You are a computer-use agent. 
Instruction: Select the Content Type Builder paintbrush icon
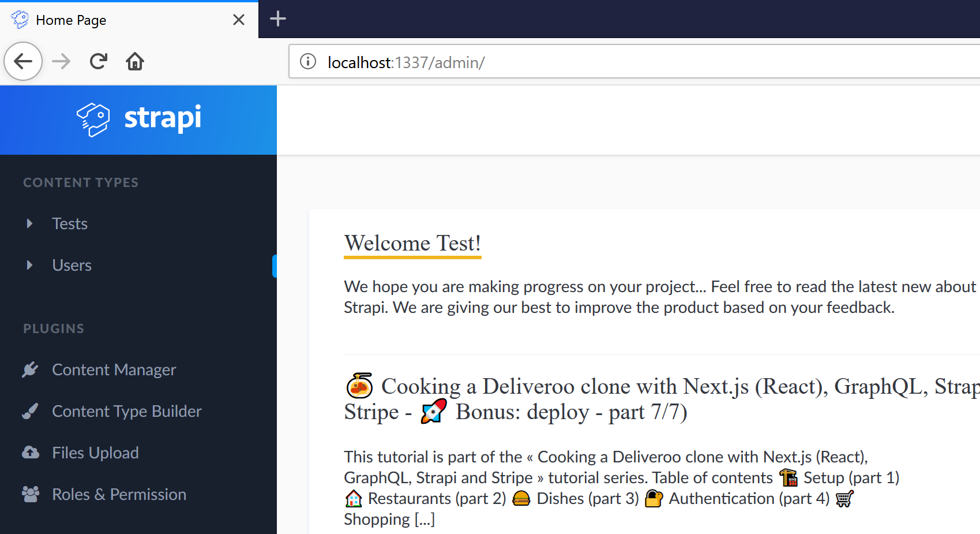point(30,410)
